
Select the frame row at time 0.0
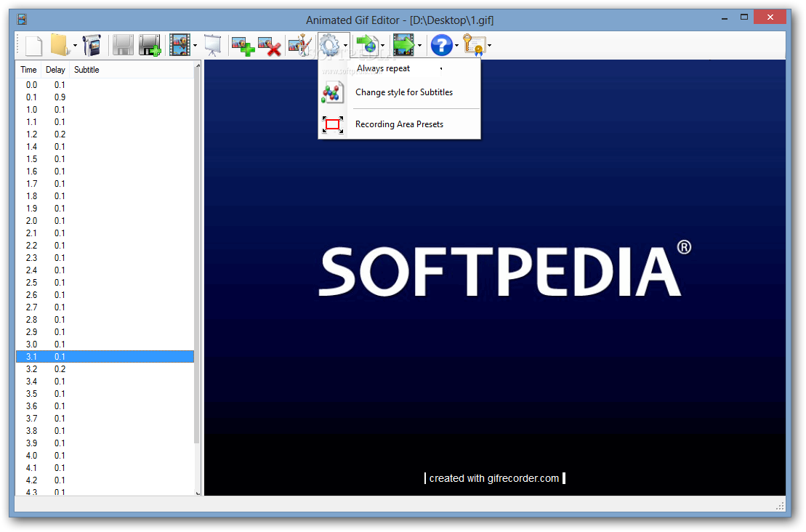tap(105, 85)
